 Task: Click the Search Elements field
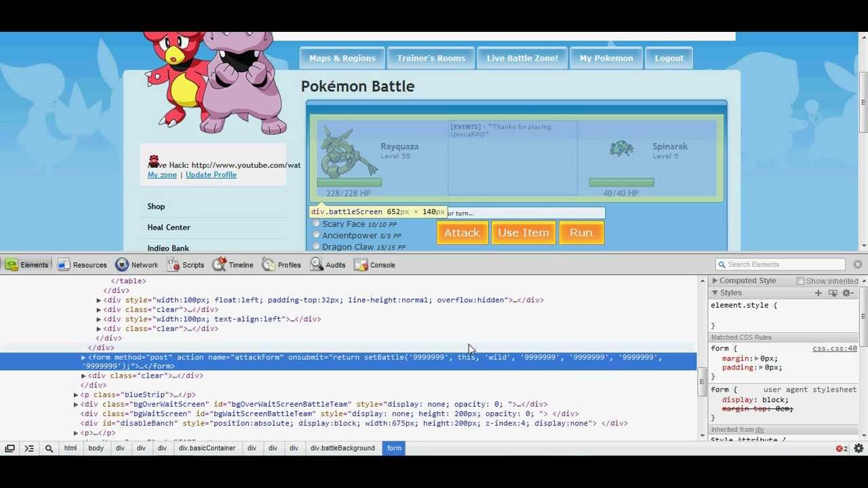(x=780, y=264)
